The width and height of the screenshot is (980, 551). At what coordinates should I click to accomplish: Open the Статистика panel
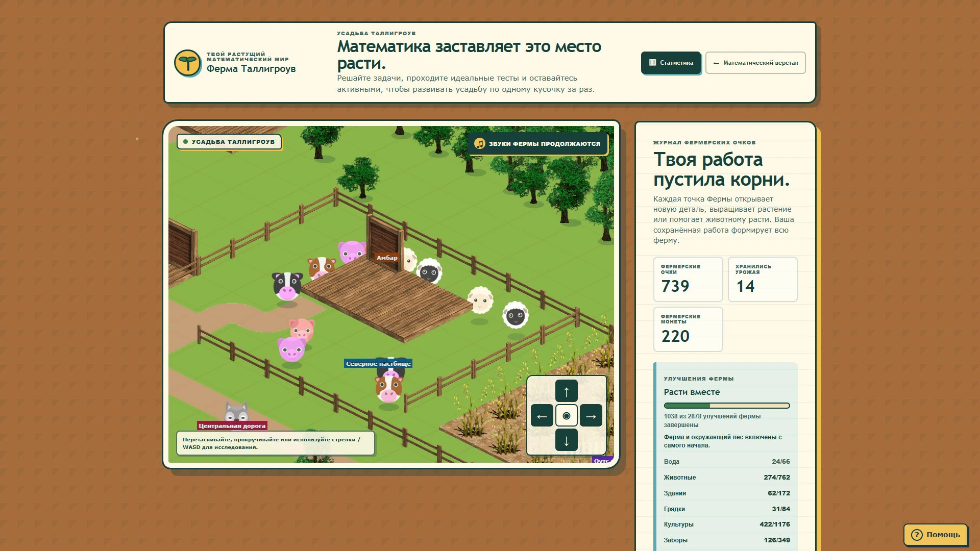coord(671,63)
